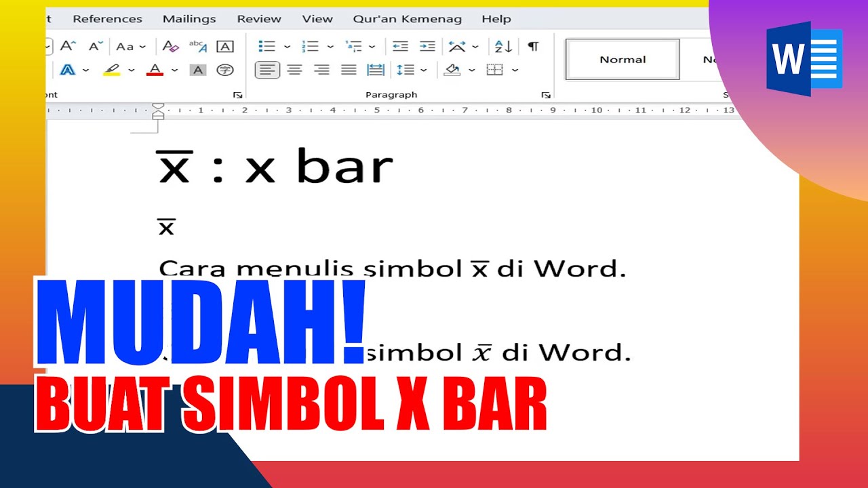Click the standalone x̄ symbol line

pyautogui.click(x=166, y=227)
